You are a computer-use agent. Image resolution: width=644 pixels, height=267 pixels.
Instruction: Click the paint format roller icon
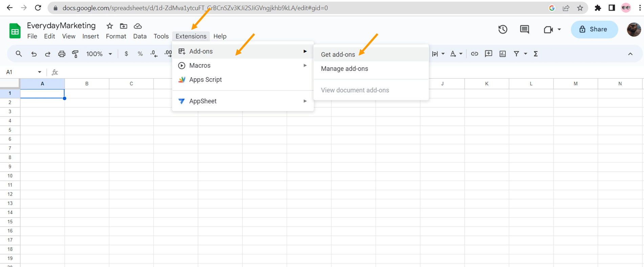[75, 54]
